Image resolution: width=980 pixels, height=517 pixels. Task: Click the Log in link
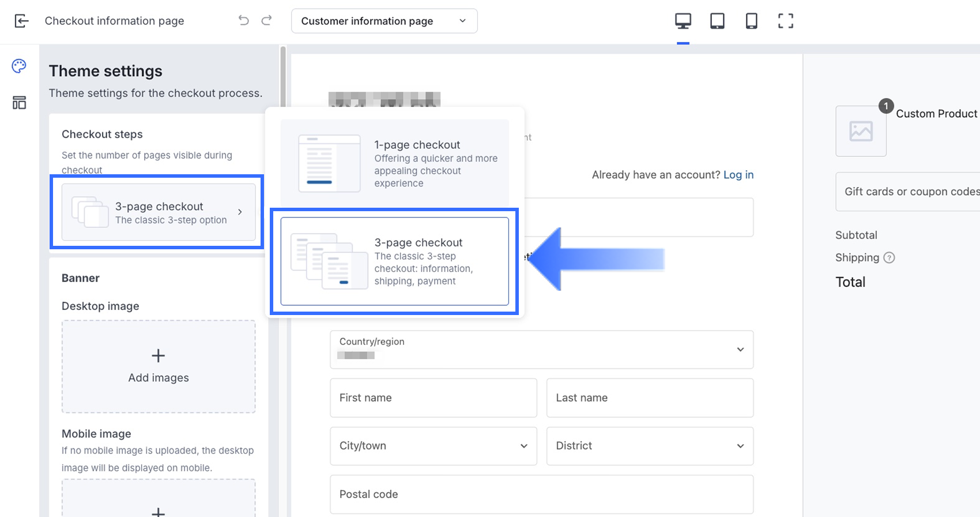738,175
